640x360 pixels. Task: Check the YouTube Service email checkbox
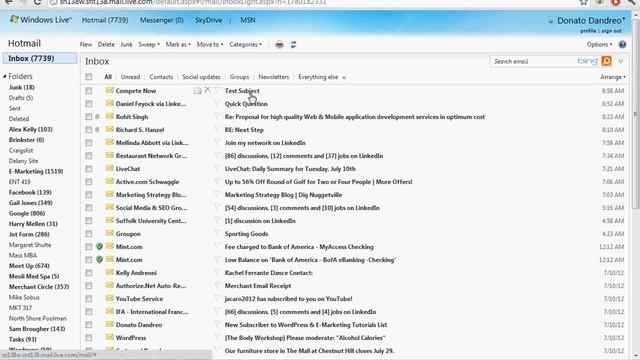click(x=89, y=299)
